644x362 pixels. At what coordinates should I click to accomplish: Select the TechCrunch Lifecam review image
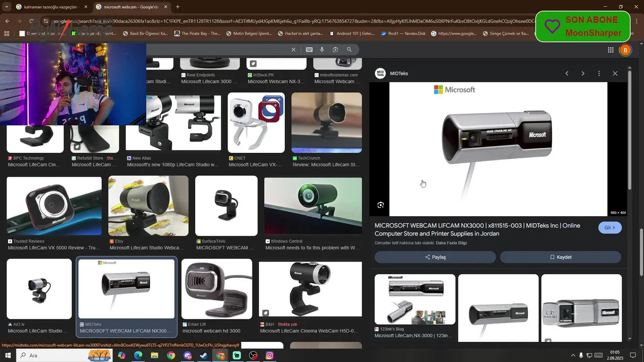[327, 123]
